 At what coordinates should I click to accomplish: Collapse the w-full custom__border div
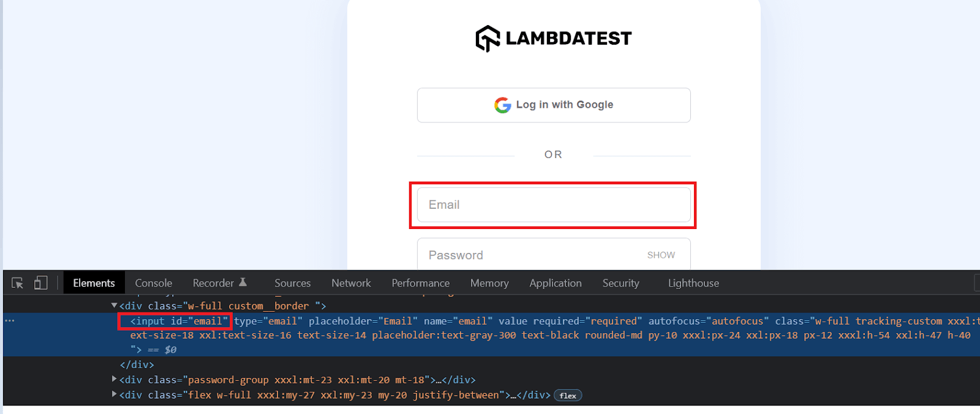coord(114,305)
